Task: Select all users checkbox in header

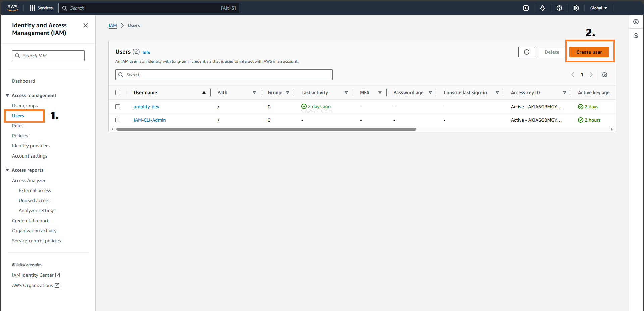Action: [118, 92]
